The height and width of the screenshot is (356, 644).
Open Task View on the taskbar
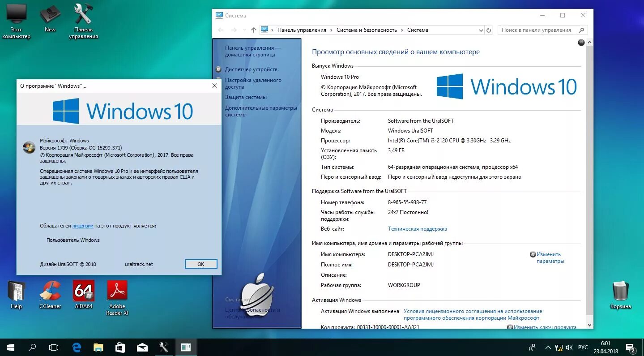pos(53,347)
